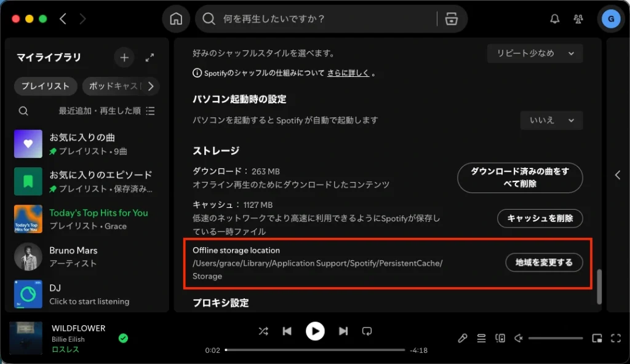The height and width of the screenshot is (364, 630).
Task: Open Friend Activity icon
Action: 578,19
